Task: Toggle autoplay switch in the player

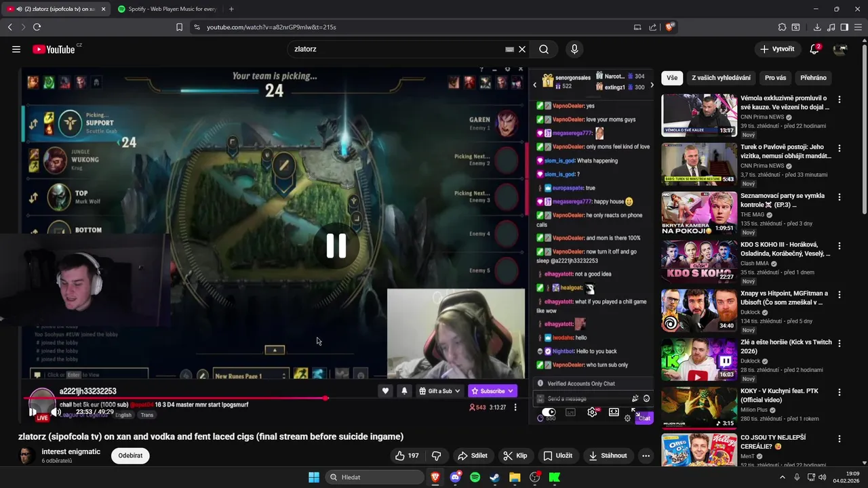Action: 549,411
